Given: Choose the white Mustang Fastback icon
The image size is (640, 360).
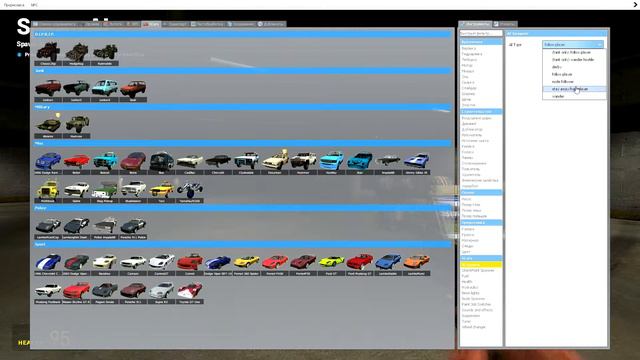Looking at the screenshot, I should (x=48, y=291).
